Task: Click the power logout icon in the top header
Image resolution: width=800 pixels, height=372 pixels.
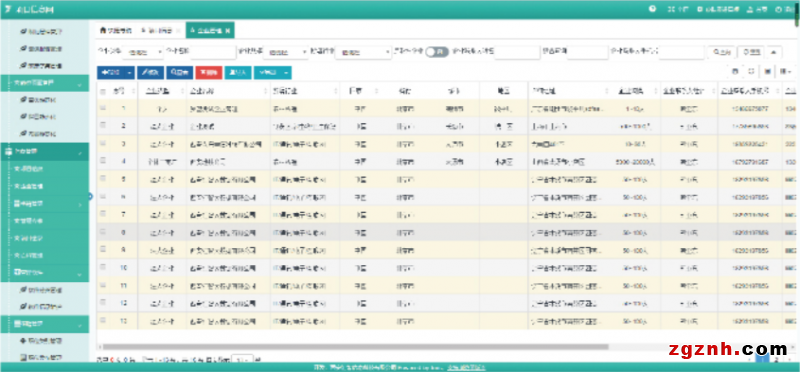Action: tap(779, 9)
